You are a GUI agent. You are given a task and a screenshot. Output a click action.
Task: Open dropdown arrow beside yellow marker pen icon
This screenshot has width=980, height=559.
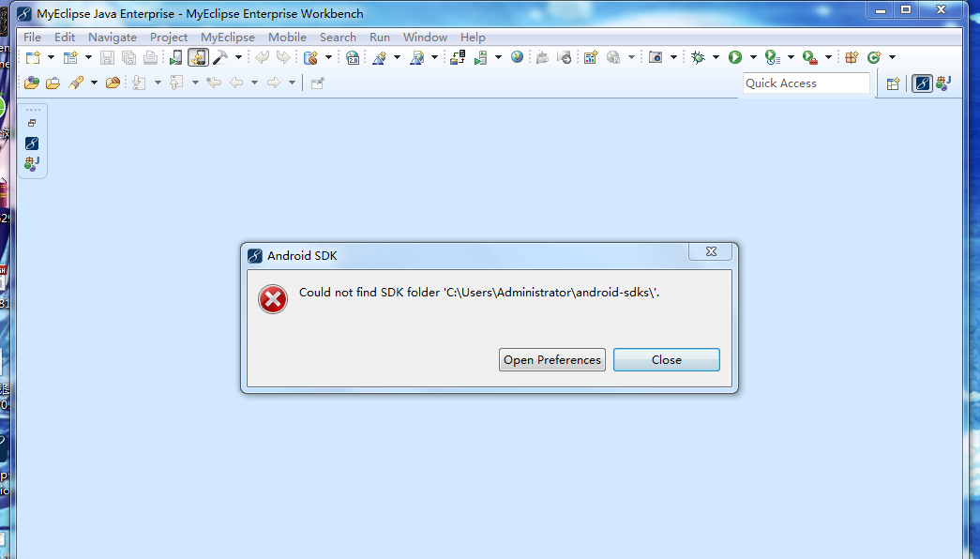94,83
